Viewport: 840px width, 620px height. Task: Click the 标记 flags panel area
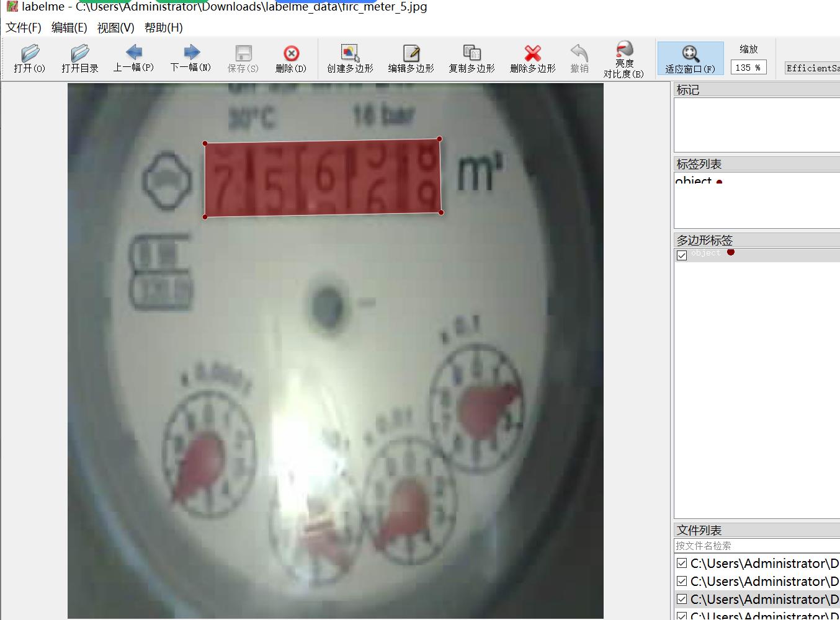pos(757,125)
